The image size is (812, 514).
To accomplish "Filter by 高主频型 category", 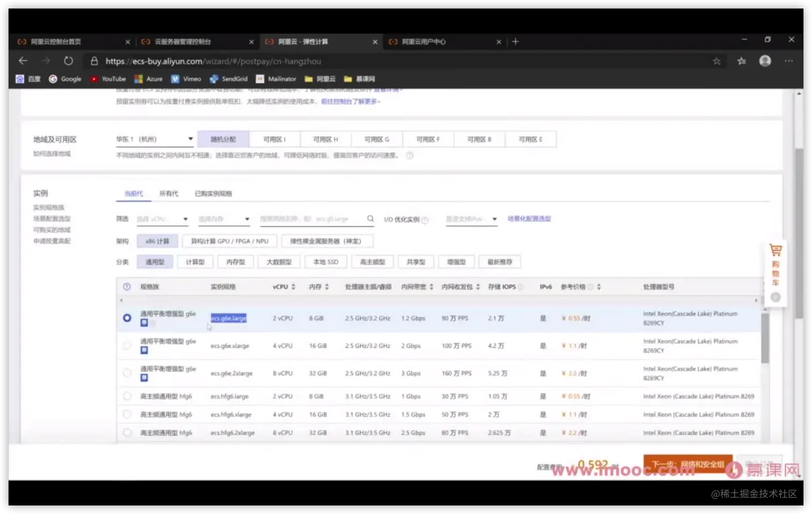I will (373, 262).
